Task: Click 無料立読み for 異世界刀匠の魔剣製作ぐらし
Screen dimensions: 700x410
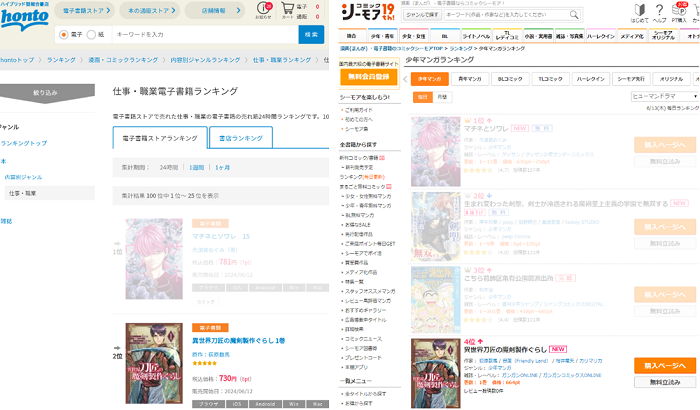Action: pyautogui.click(x=665, y=382)
